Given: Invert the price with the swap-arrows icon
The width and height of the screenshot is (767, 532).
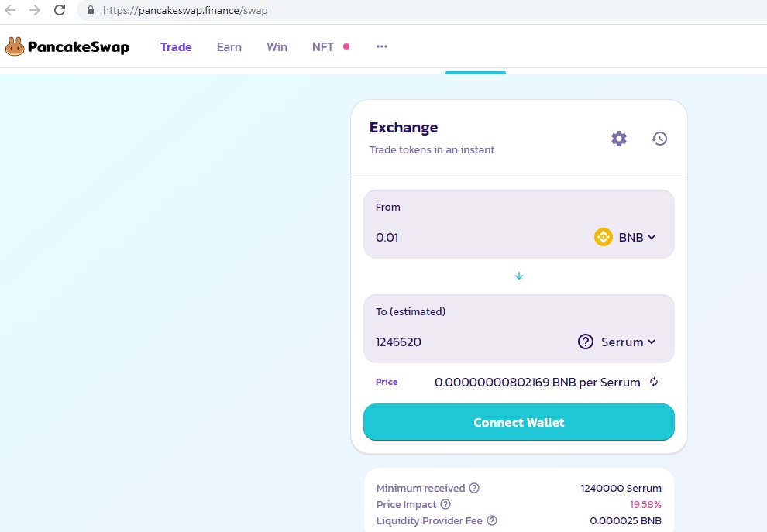Looking at the screenshot, I should pyautogui.click(x=654, y=382).
